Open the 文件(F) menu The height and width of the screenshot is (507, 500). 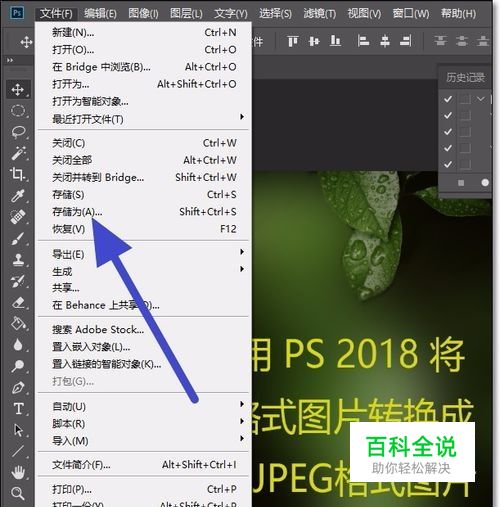tap(56, 14)
